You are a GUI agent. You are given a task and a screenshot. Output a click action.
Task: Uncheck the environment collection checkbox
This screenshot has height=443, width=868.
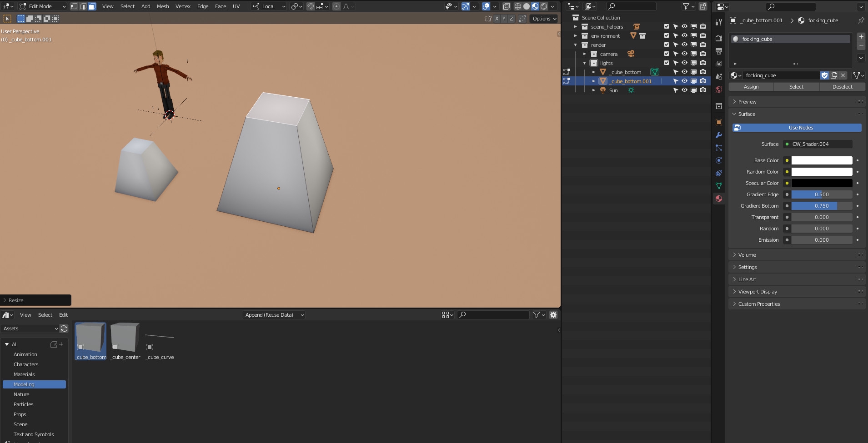point(667,36)
